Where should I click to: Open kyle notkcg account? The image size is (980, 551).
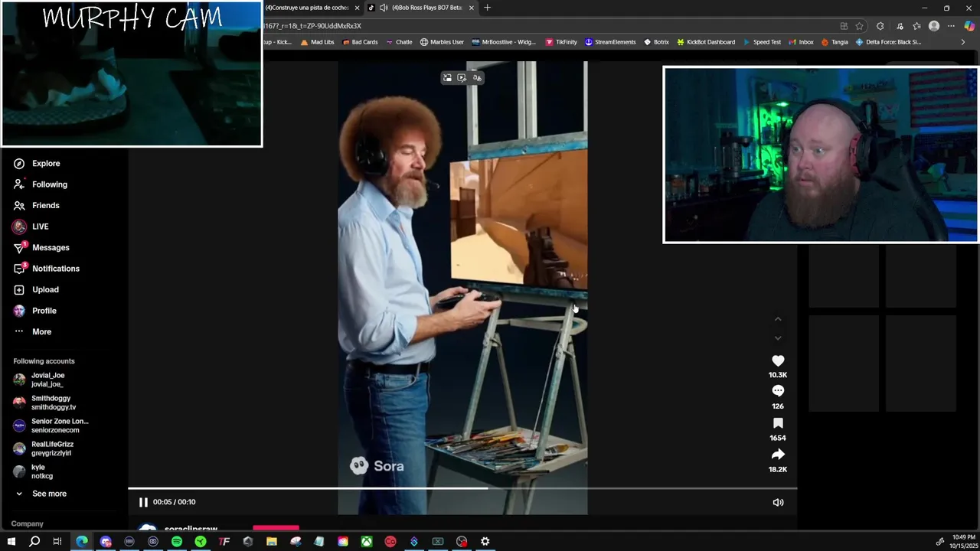tap(33, 471)
